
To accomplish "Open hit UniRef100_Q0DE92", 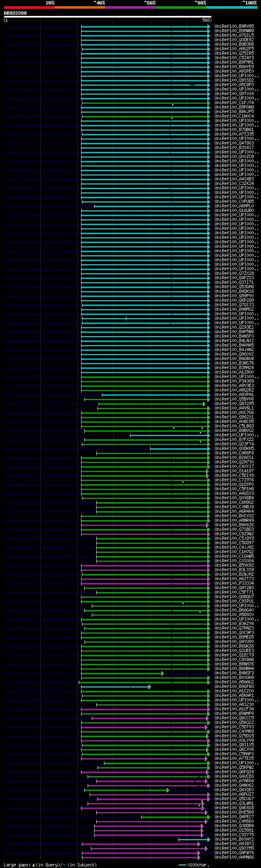I will point(234,40).
